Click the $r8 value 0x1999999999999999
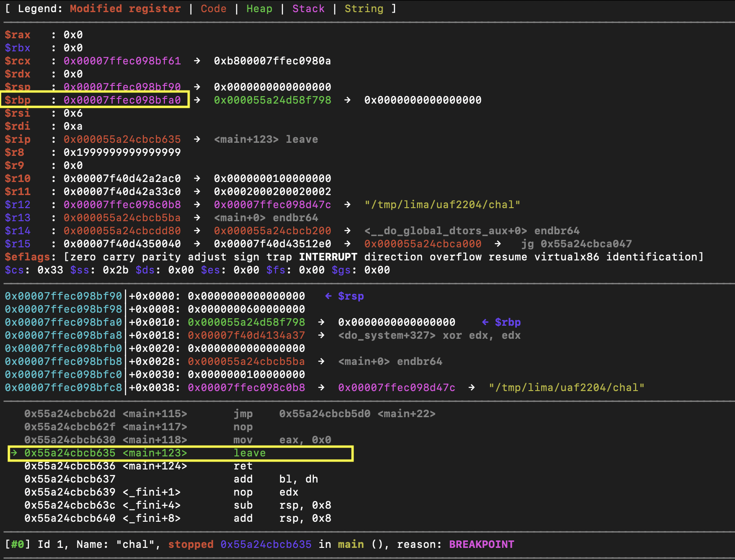 point(122,153)
